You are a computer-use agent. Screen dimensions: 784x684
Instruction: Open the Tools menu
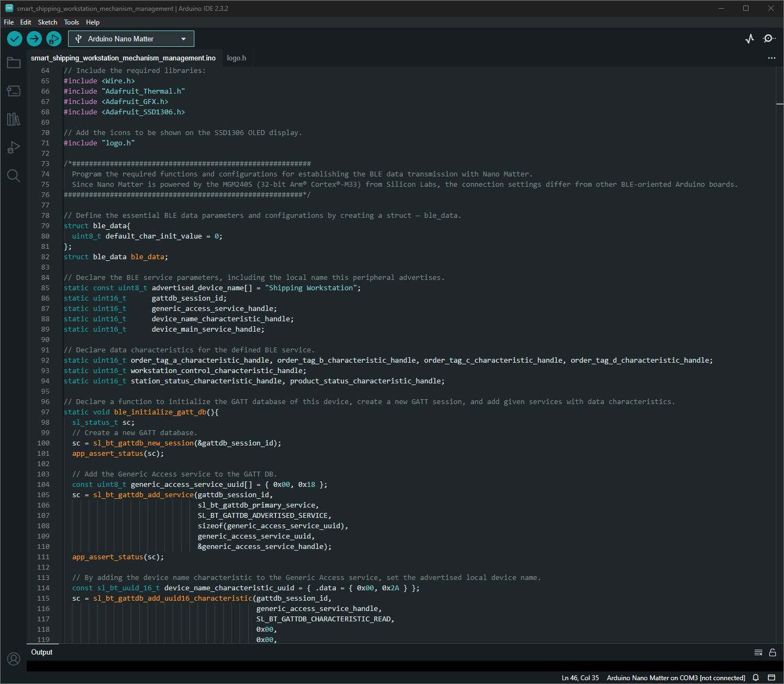71,22
